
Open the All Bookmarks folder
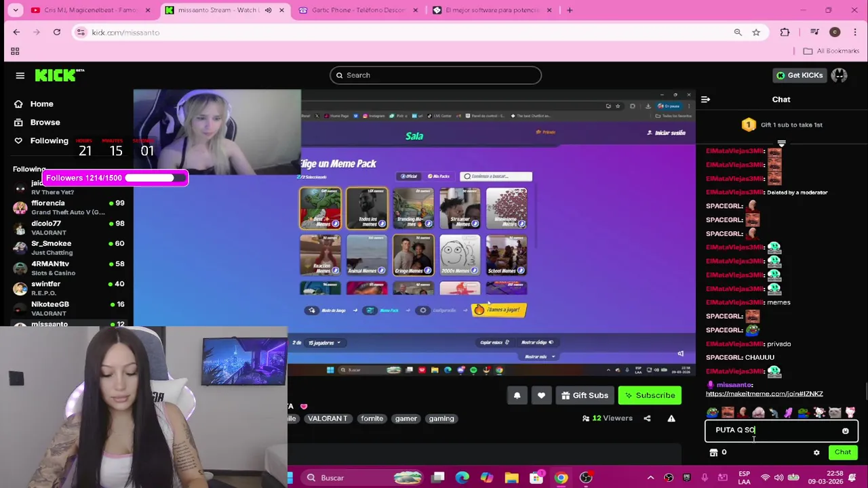[x=831, y=51]
